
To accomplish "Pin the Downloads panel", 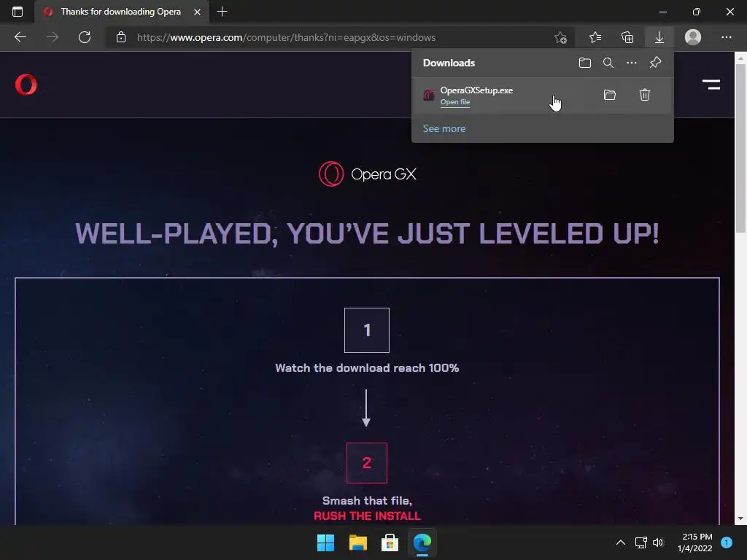I will coord(656,63).
